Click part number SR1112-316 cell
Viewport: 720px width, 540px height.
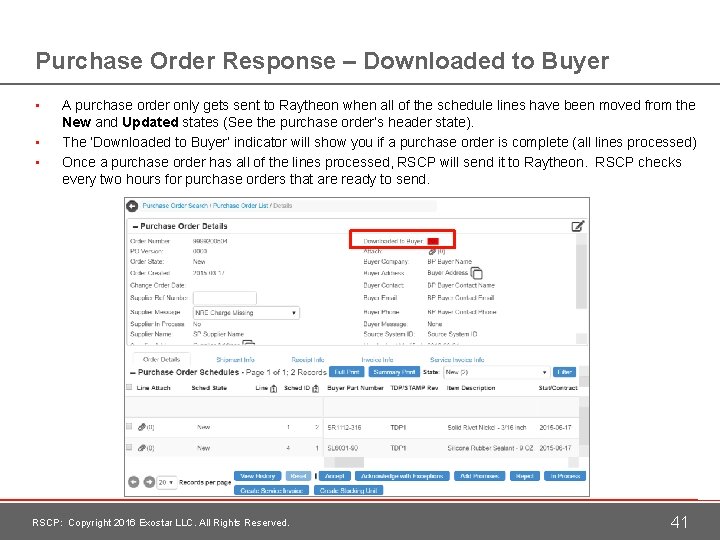click(x=344, y=428)
